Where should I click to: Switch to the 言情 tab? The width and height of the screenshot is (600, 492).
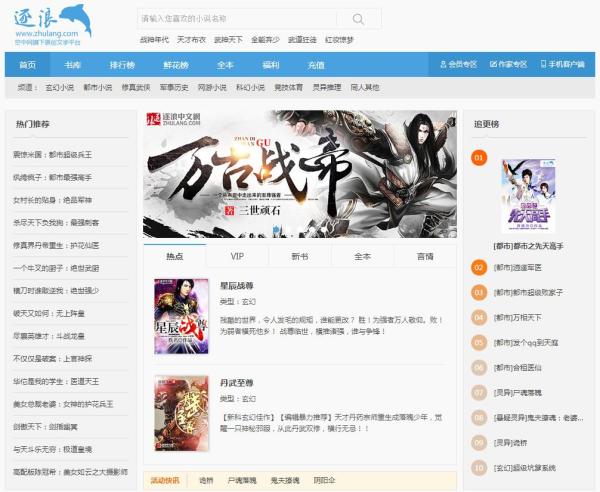pyautogui.click(x=425, y=257)
